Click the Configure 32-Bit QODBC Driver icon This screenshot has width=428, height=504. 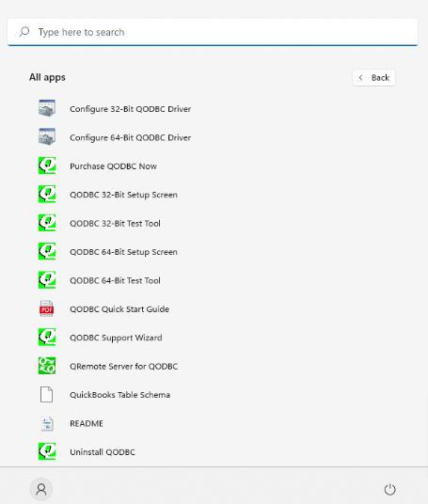(x=47, y=108)
